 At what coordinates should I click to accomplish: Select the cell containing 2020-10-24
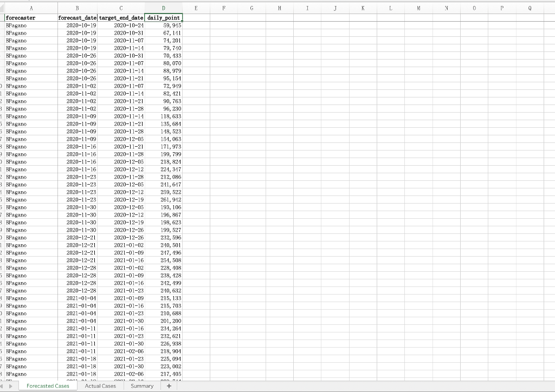(121, 25)
